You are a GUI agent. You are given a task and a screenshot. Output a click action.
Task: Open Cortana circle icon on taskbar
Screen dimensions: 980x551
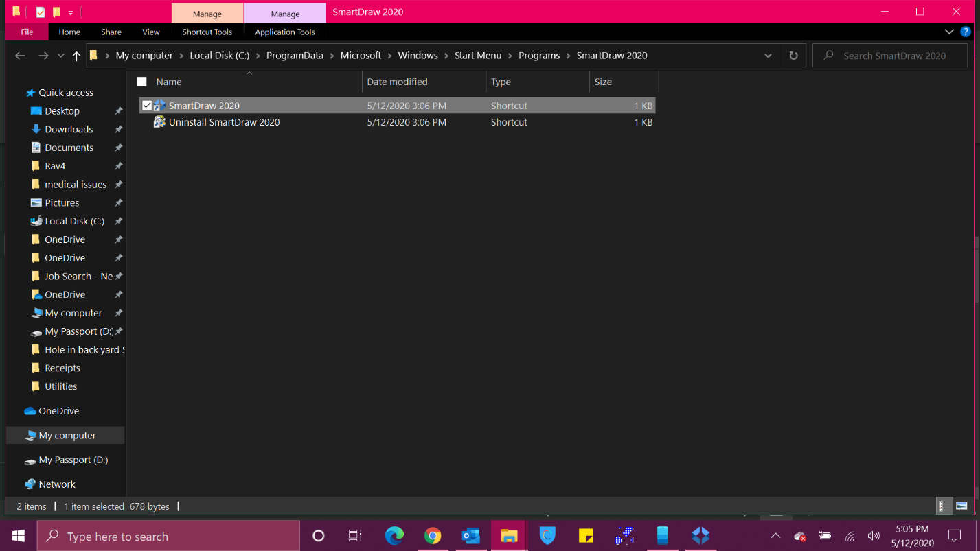tap(318, 536)
